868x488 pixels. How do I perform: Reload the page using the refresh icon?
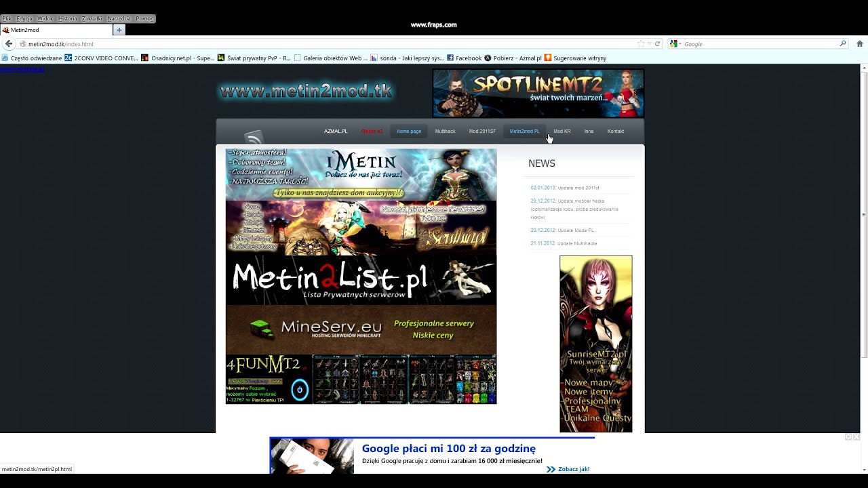pyautogui.click(x=657, y=44)
